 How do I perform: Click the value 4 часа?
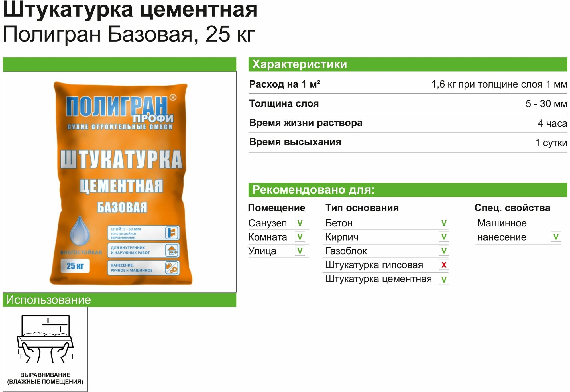click(x=552, y=123)
